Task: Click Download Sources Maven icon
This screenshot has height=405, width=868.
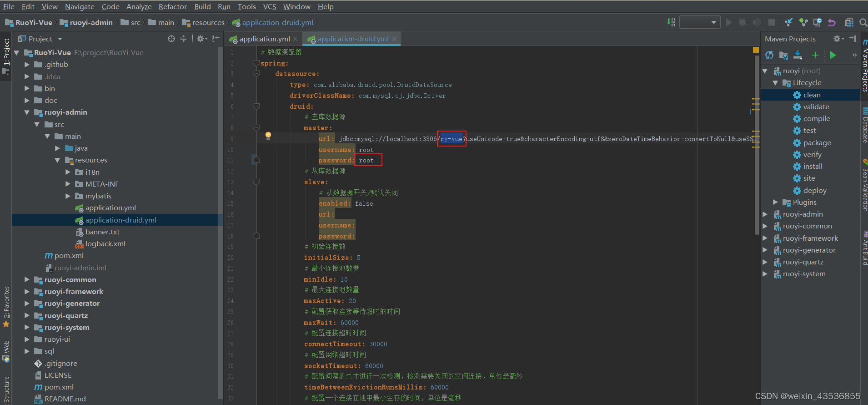Action: tap(798, 55)
